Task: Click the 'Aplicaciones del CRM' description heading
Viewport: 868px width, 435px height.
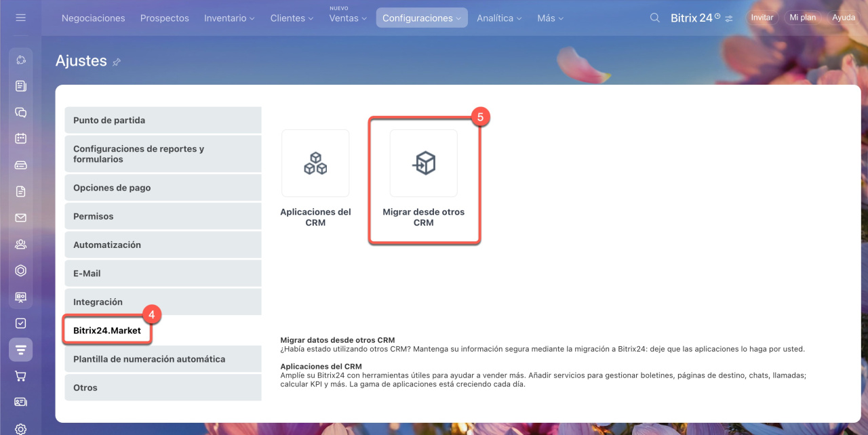Action: (321, 367)
